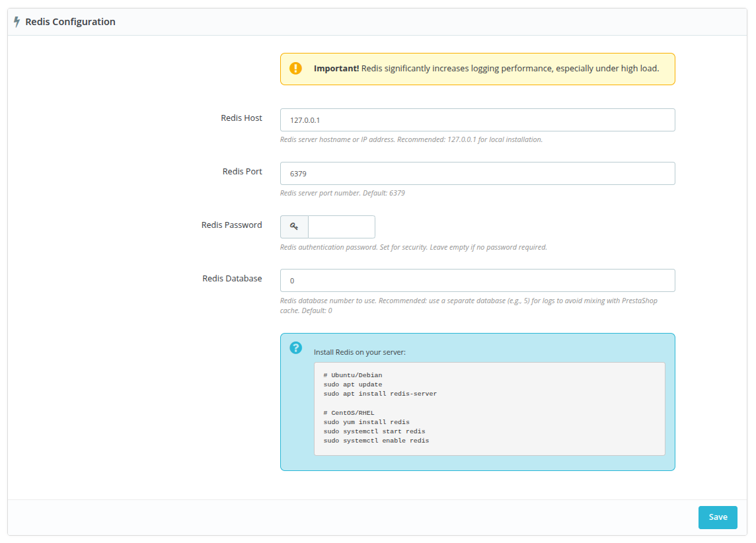Click the orange exclamation warning icon

coord(295,69)
